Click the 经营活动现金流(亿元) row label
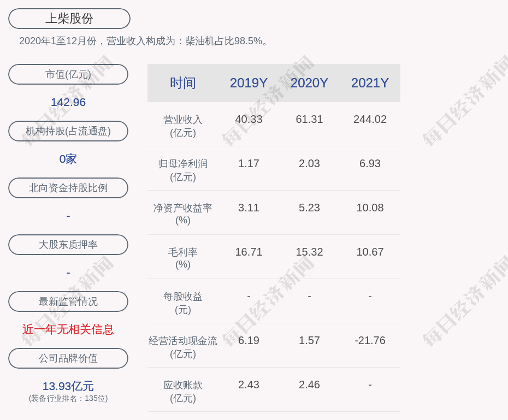 click(x=183, y=347)
